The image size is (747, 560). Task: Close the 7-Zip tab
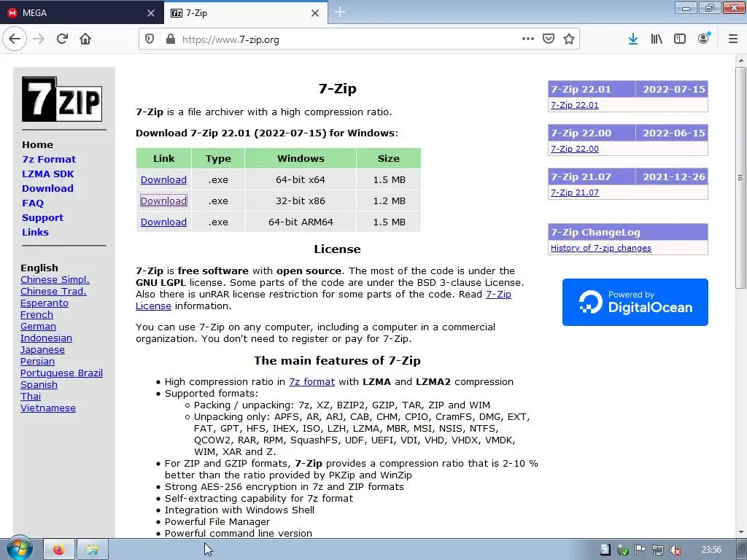[x=315, y=13]
